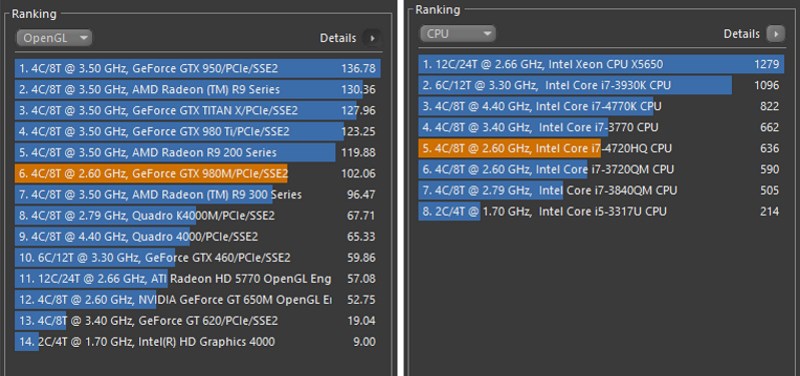Select the AMD Radeon R9 Series entry
Viewport: 800px width, 376px height.
point(198,89)
